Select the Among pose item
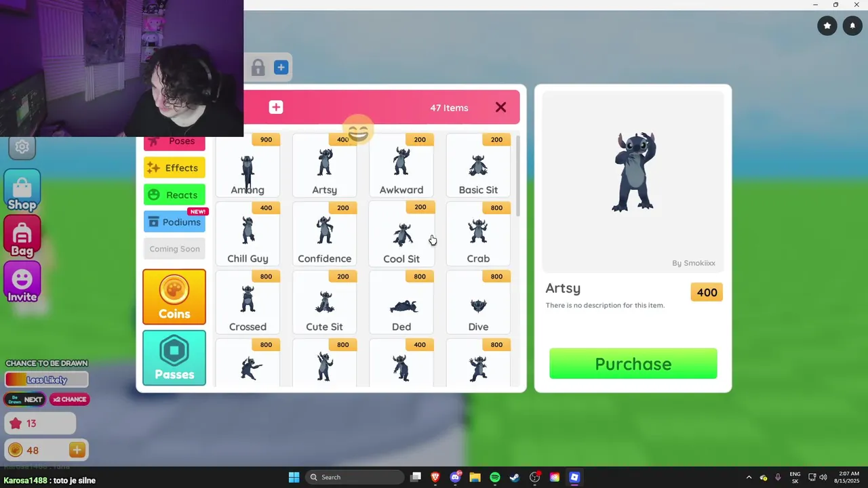This screenshot has height=488, width=868. coord(248,166)
